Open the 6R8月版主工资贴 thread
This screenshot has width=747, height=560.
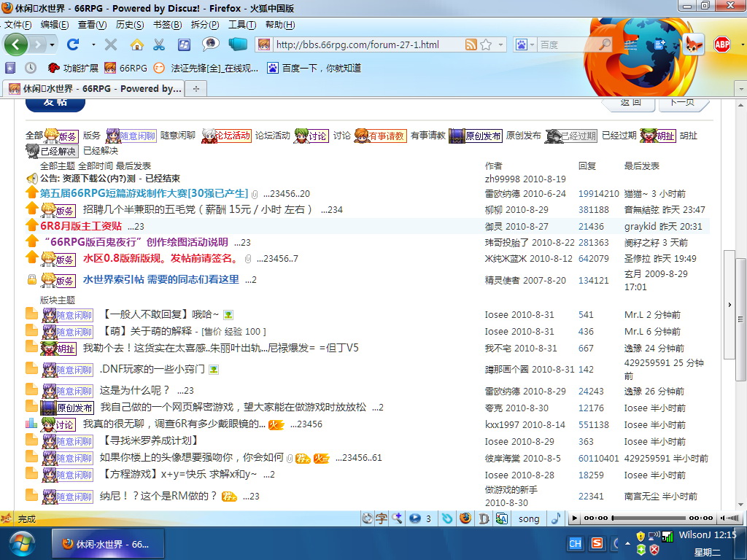81,226
